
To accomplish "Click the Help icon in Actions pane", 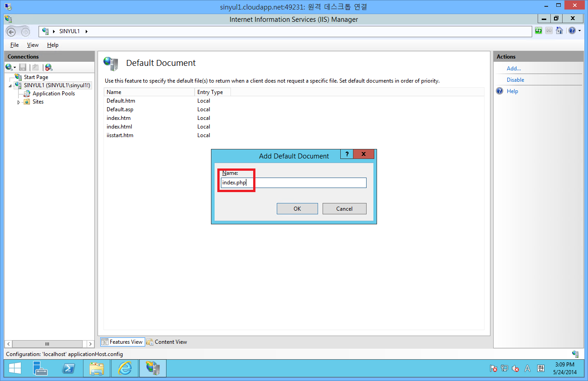I will pyautogui.click(x=500, y=91).
